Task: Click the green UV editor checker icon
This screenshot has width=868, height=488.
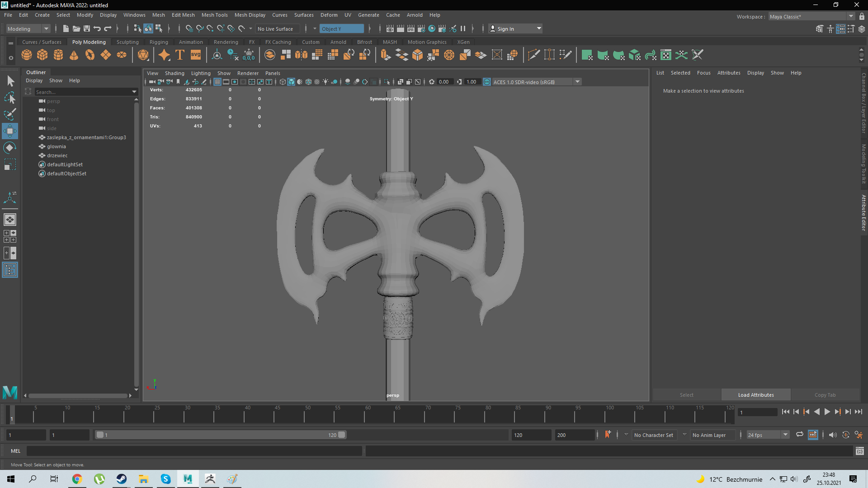Action: pos(666,55)
